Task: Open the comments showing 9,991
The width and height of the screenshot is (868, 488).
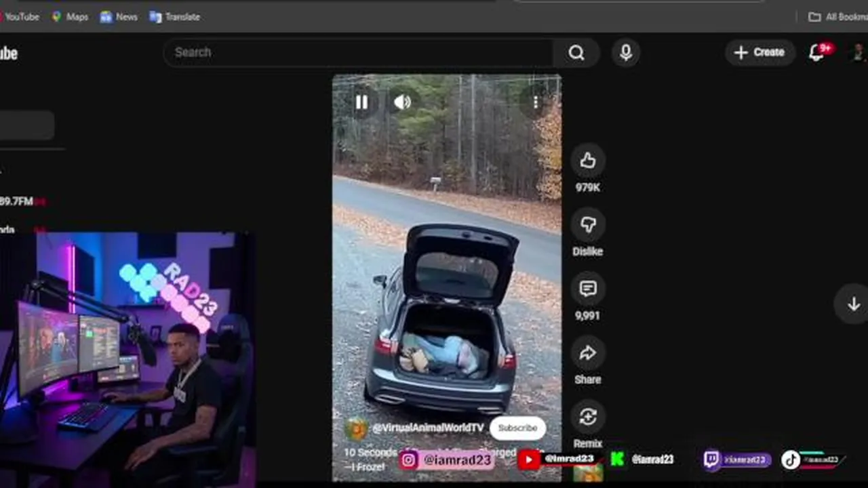Action: [x=588, y=289]
